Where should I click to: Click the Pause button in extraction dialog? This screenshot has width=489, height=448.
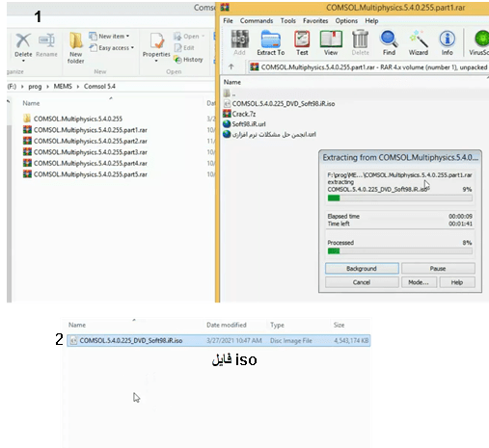(x=438, y=268)
